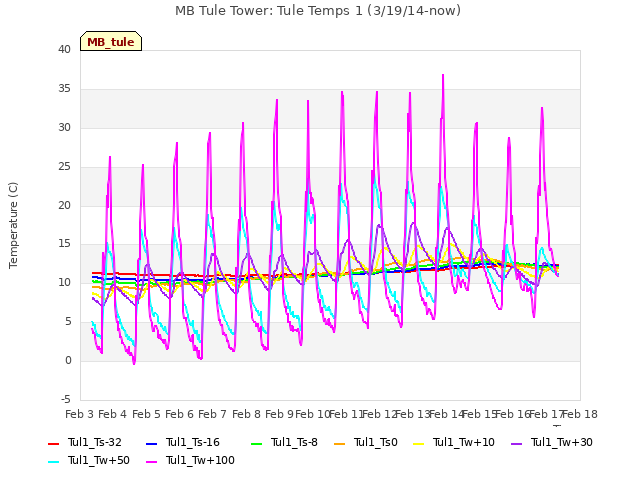Click the purple Tul1_Tw+30 legend swatch
Image resolution: width=640 pixels, height=480 pixels.
(516, 443)
